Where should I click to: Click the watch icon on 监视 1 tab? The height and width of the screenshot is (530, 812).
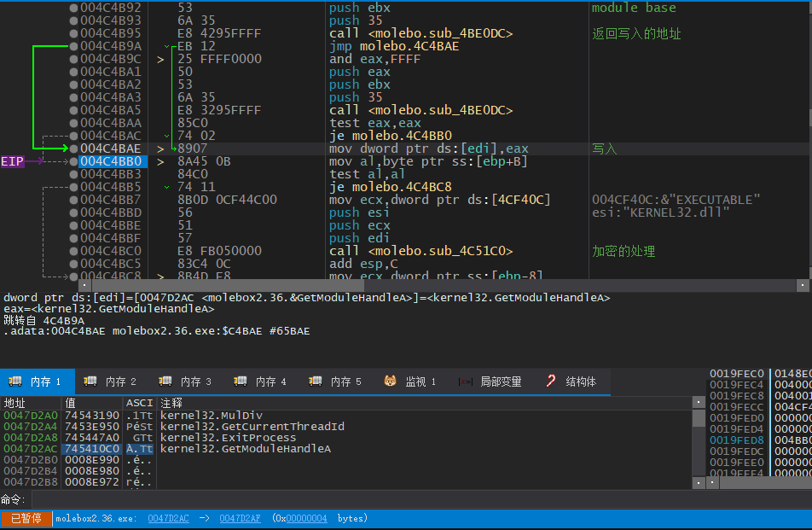coord(391,381)
